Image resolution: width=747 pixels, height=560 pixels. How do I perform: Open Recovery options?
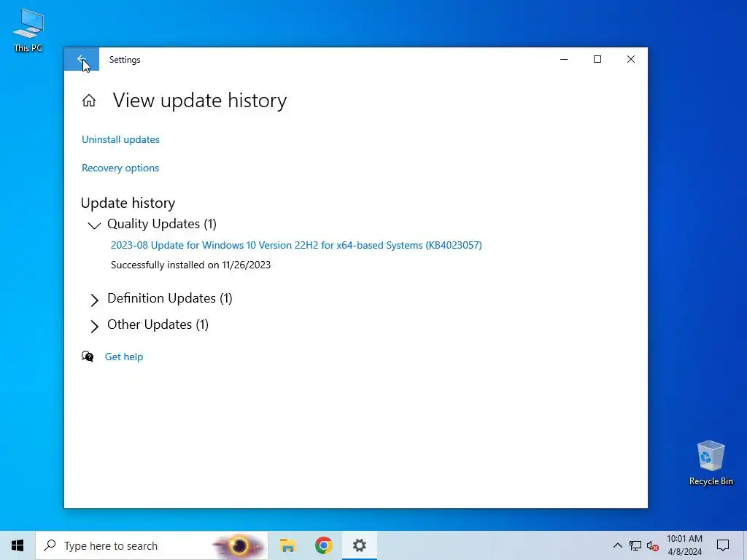tap(120, 168)
